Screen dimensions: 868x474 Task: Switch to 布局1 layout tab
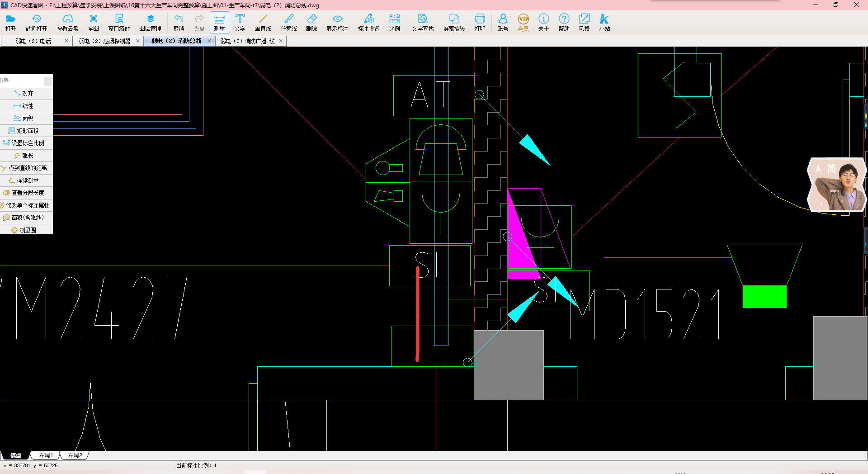[46, 455]
